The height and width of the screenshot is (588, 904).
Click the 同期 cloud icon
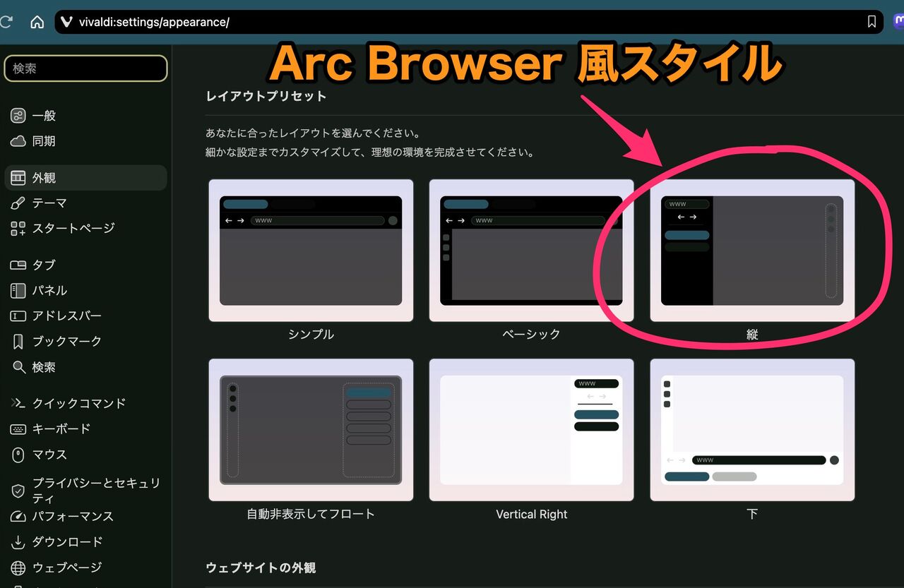[18, 141]
